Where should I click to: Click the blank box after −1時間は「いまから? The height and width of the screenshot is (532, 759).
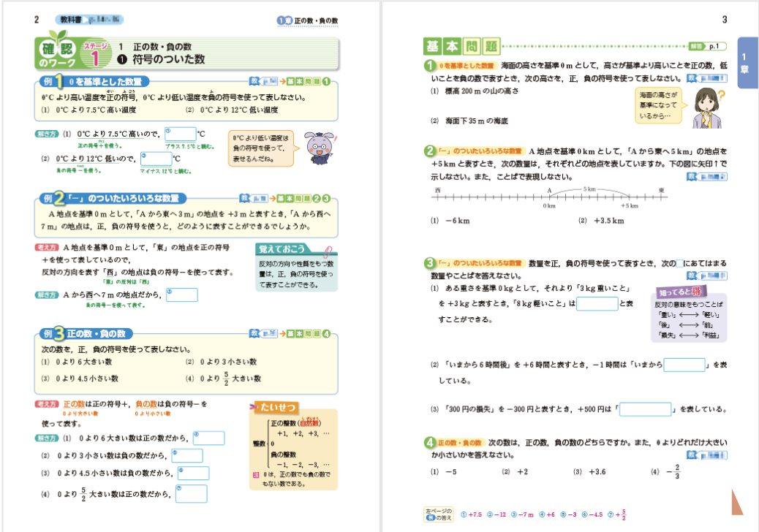(684, 365)
